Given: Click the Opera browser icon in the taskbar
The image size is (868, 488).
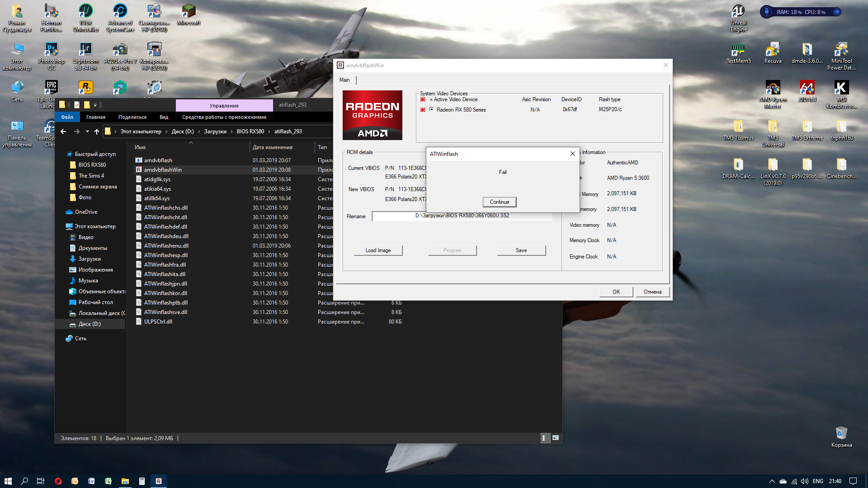Looking at the screenshot, I should [58, 481].
